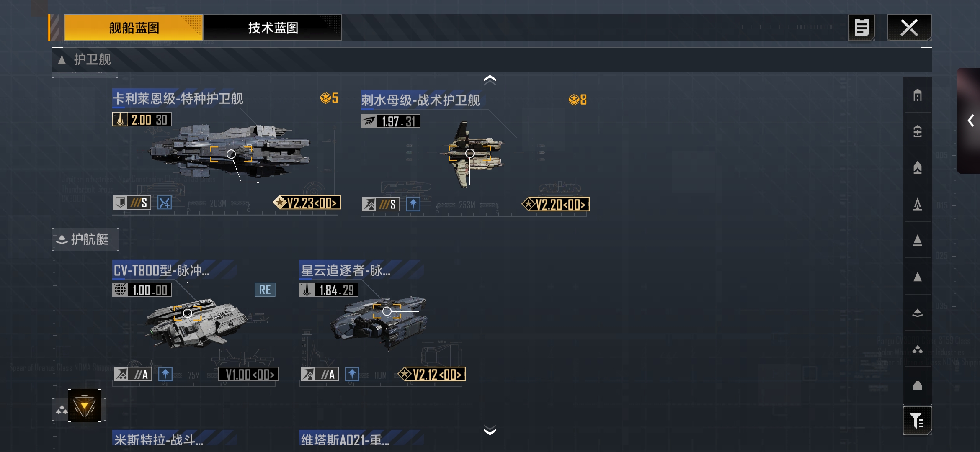Click the three-triangles icon beside golden emblem
The image size is (980, 452).
[62, 410]
